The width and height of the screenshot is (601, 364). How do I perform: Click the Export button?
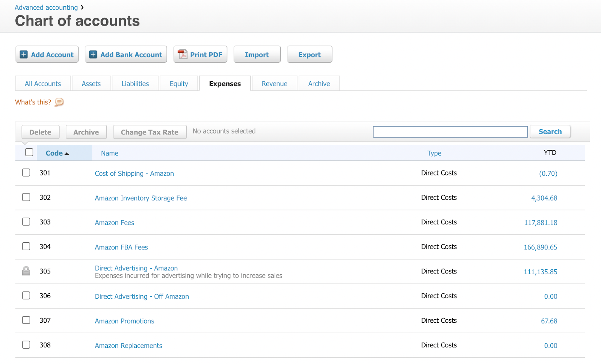[310, 54]
